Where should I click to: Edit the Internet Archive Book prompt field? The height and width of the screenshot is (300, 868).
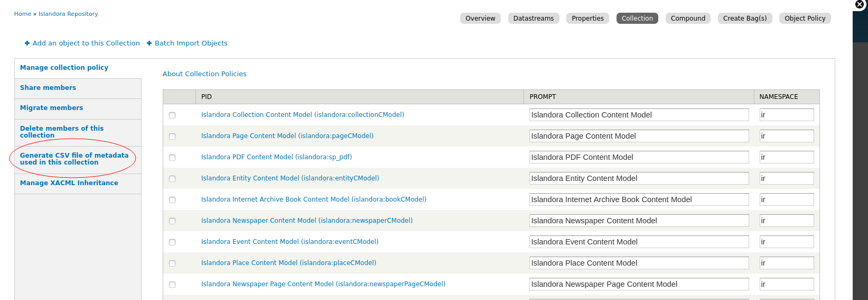[639, 199]
